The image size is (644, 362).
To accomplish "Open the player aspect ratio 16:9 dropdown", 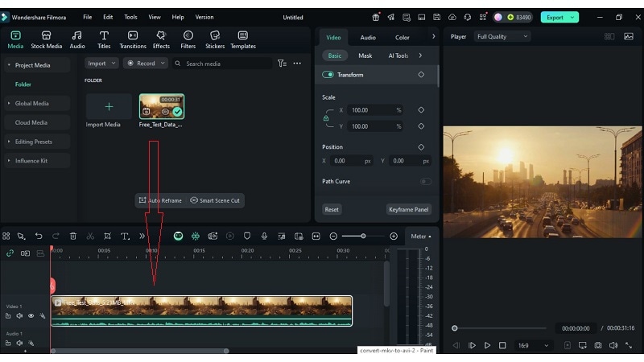I will click(x=533, y=346).
